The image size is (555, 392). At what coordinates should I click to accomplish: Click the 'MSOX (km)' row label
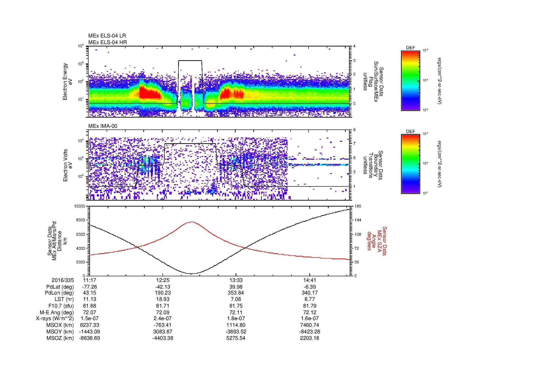[60, 325]
